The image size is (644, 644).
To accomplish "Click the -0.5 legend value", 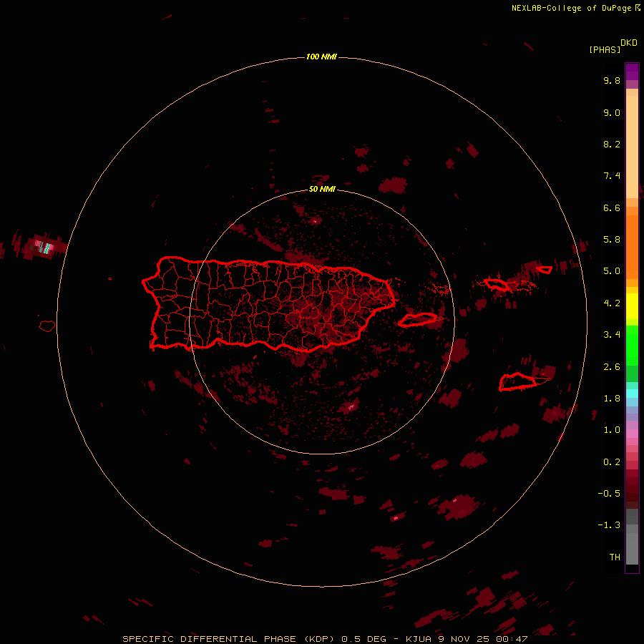I will (609, 494).
